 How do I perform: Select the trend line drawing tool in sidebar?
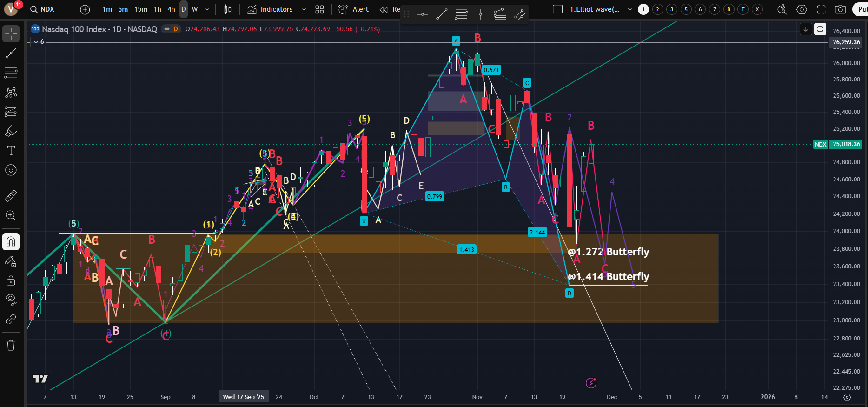click(x=11, y=53)
